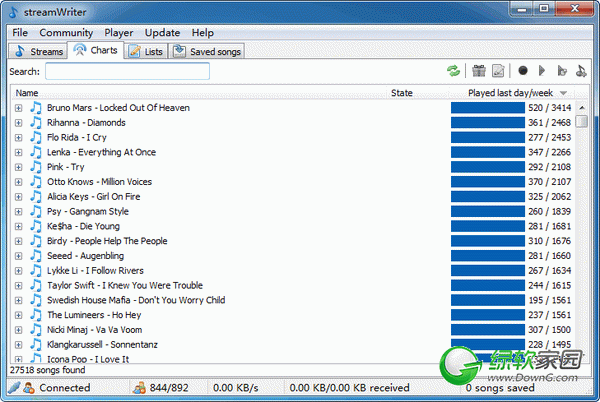Screen dimensions: 600x402
Task: Click music note icon beside Rihanna - Diamonds
Action: (36, 122)
